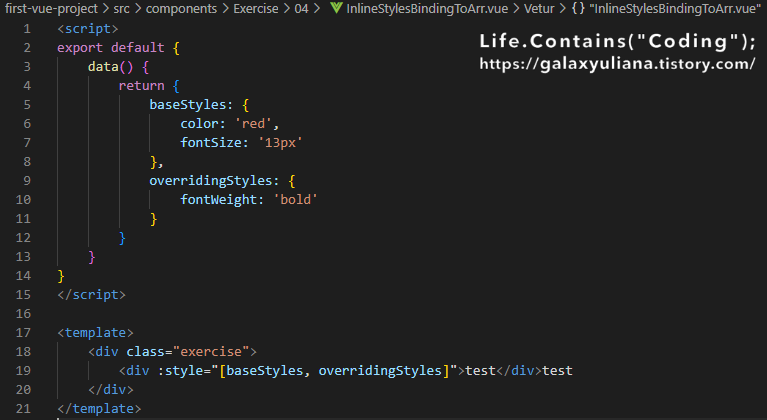Screen dimensions: 767x420
Task: Expand chevron after components breadcrumb
Action: [x=225, y=9]
